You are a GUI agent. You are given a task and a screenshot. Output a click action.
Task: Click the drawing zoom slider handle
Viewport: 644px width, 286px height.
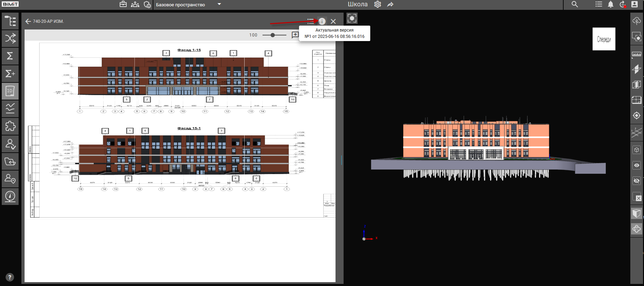tap(273, 35)
